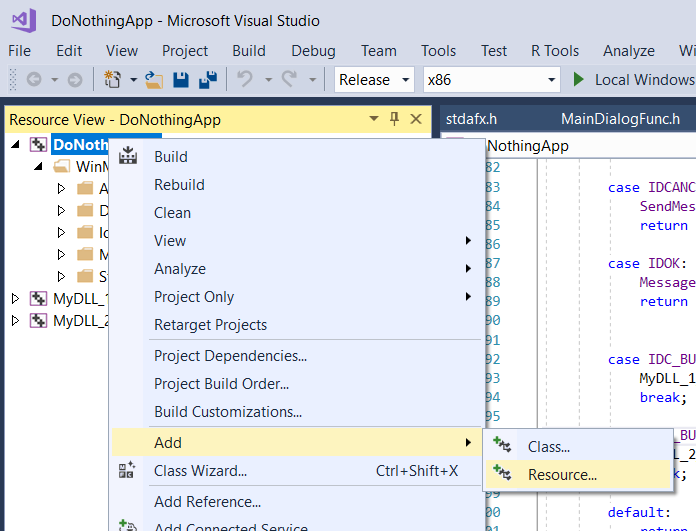Choose Project Dependencies...
Screen dimensions: 696x531
click(296, 356)
